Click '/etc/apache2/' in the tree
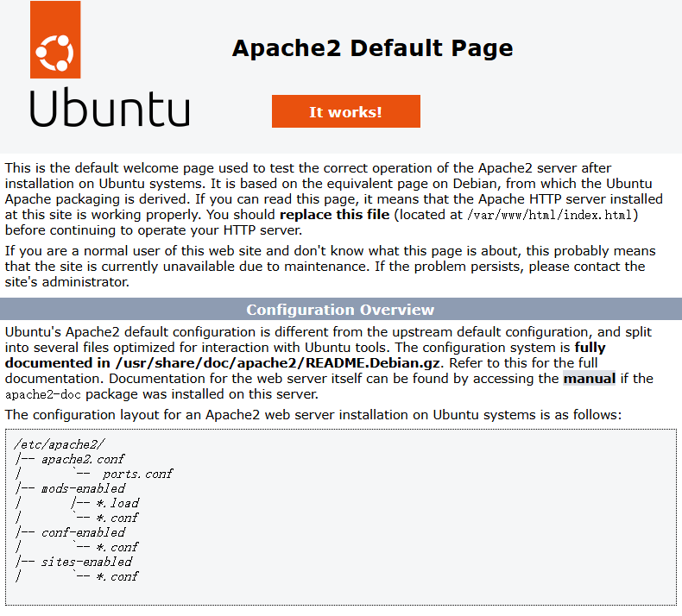Screen dimensions: 682x616 click(60, 444)
